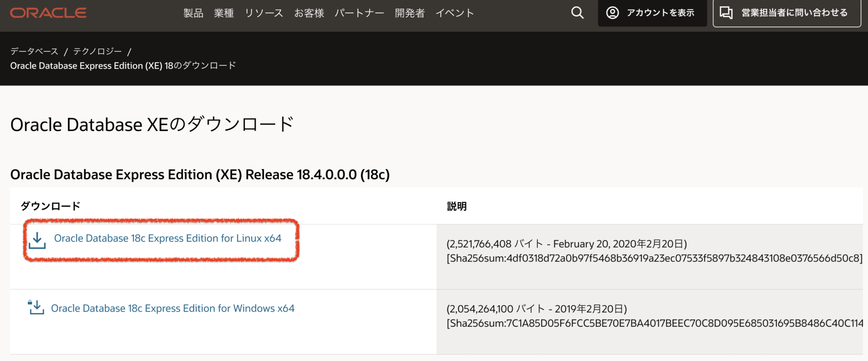This screenshot has width=868, height=361.
Task: Open the パートナー menu
Action: coord(359,13)
